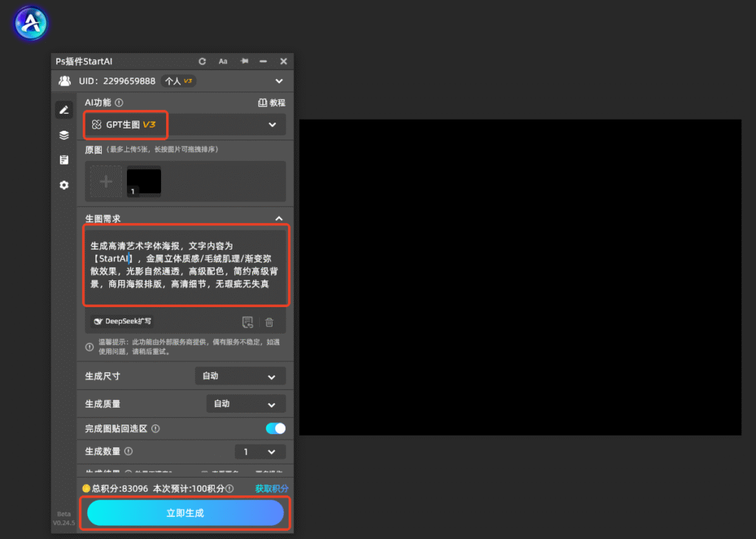Screen dimensions: 756x539
Task: Click the Beta V0.24.5 version label
Action: point(63,518)
